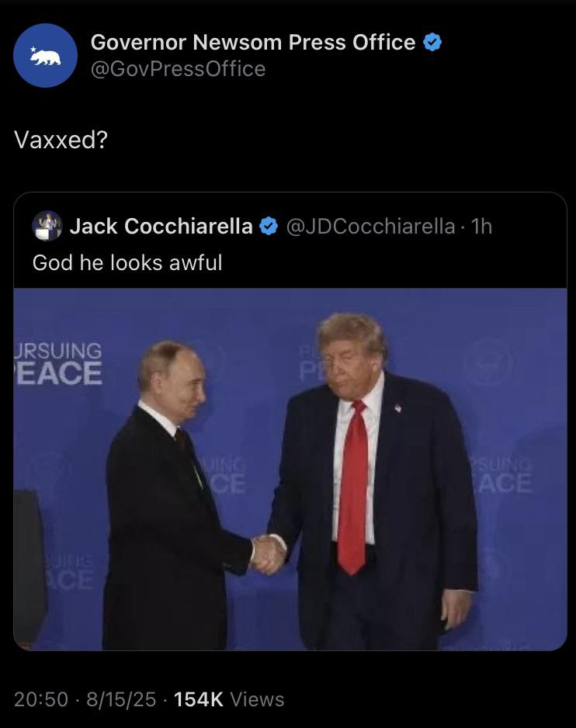Click the faded PEACE logo at photo's right
Image resolution: width=576 pixels, height=728 pixels.
coord(501,477)
